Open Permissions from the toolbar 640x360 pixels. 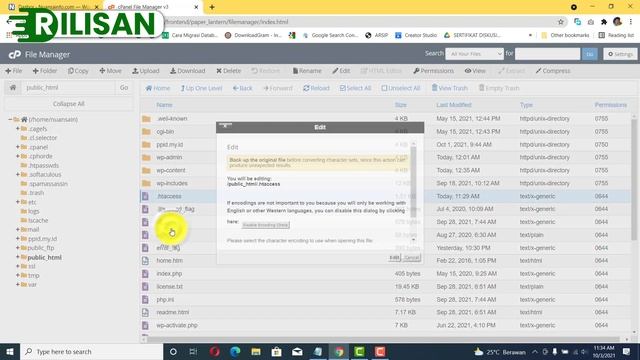(433, 71)
